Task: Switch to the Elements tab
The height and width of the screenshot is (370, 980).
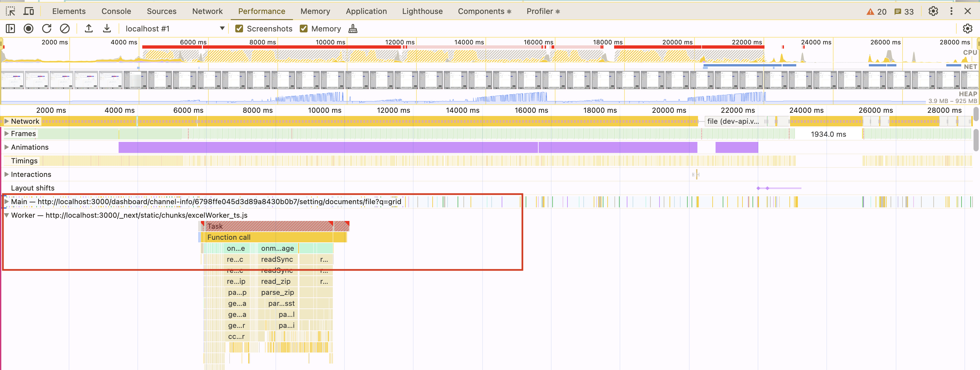Action: tap(69, 11)
